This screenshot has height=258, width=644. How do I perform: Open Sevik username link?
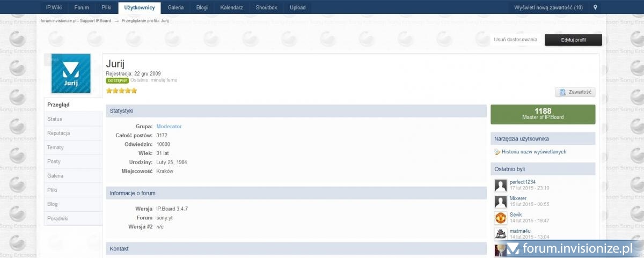[516, 215]
